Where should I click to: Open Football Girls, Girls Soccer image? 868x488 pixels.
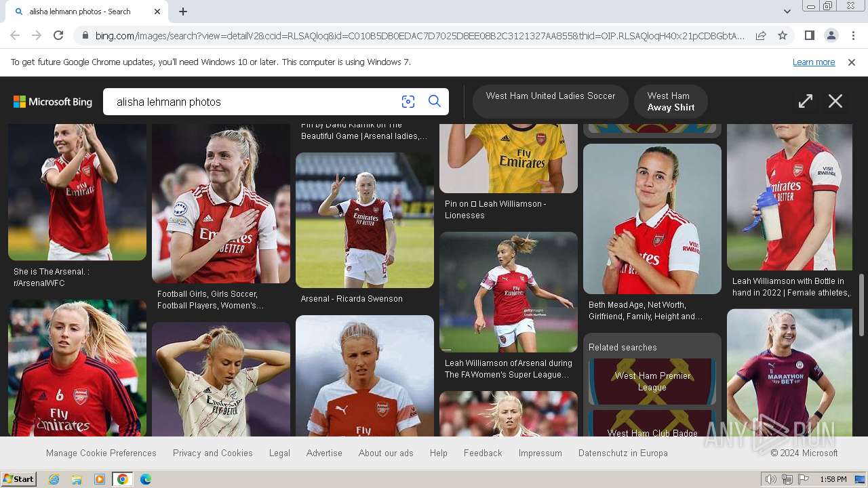[221, 203]
